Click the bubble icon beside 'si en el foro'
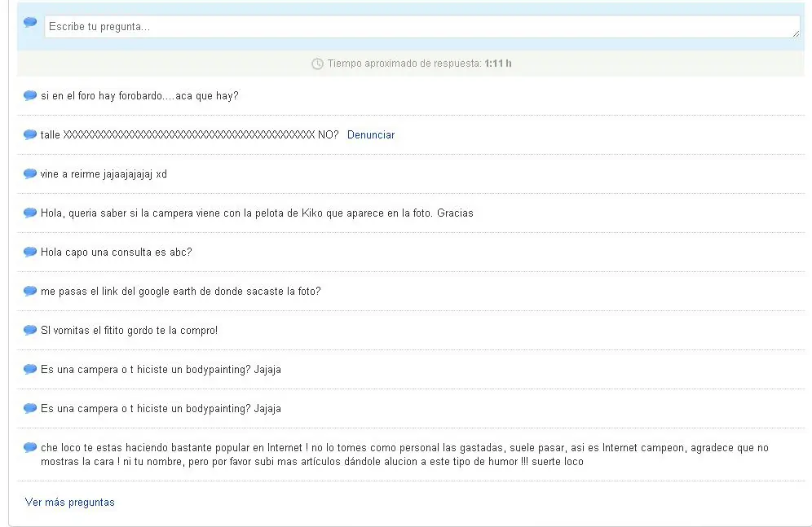The height and width of the screenshot is (527, 812). pyautogui.click(x=30, y=95)
